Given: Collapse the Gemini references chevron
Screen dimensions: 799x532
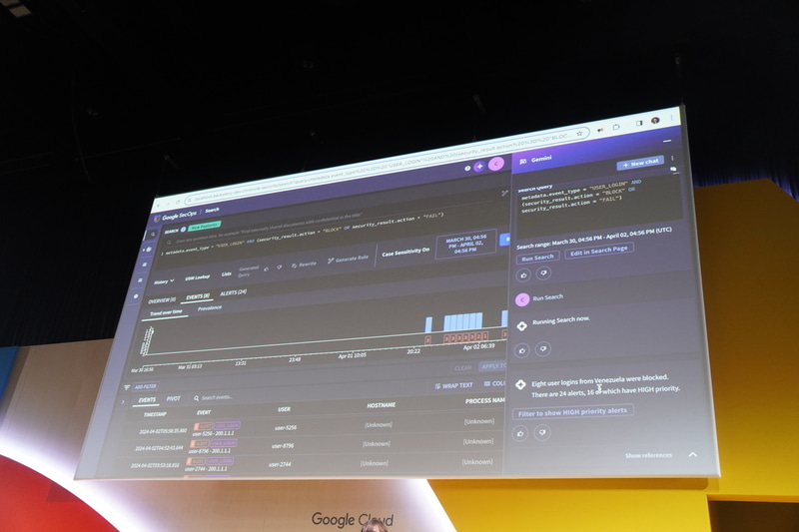Looking at the screenshot, I should pyautogui.click(x=693, y=454).
